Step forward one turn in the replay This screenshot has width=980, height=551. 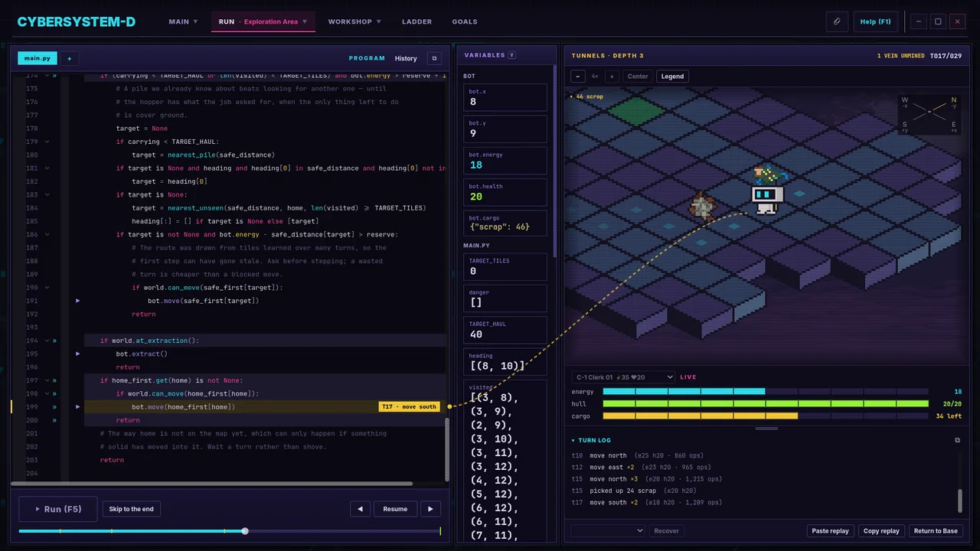pyautogui.click(x=430, y=509)
